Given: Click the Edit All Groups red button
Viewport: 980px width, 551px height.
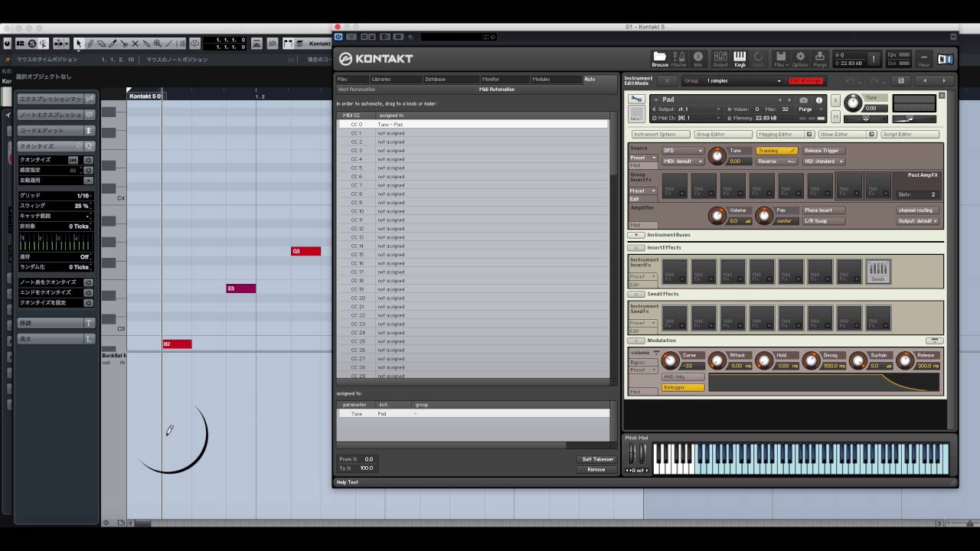Looking at the screenshot, I should [x=805, y=80].
